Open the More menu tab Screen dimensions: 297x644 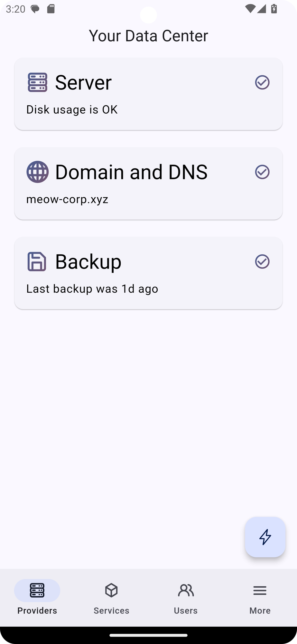[x=260, y=597]
